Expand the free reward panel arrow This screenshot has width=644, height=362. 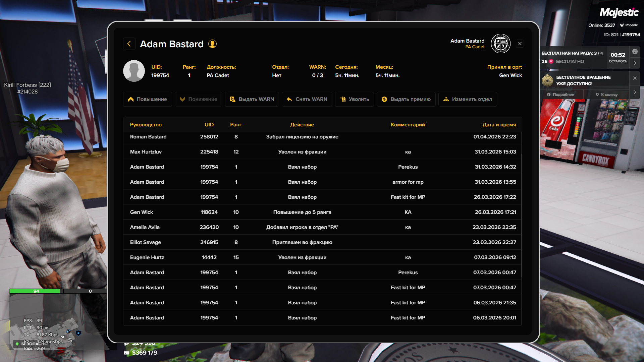coord(635,63)
